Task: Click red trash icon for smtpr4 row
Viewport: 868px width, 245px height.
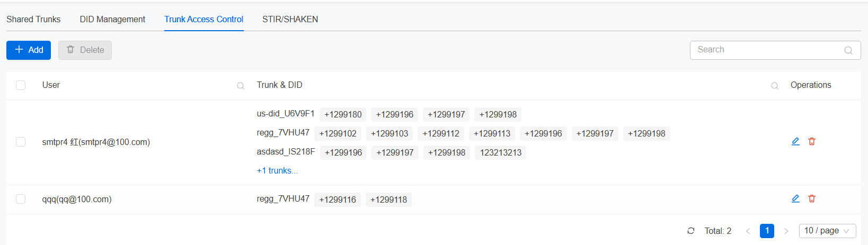Action: tap(811, 141)
